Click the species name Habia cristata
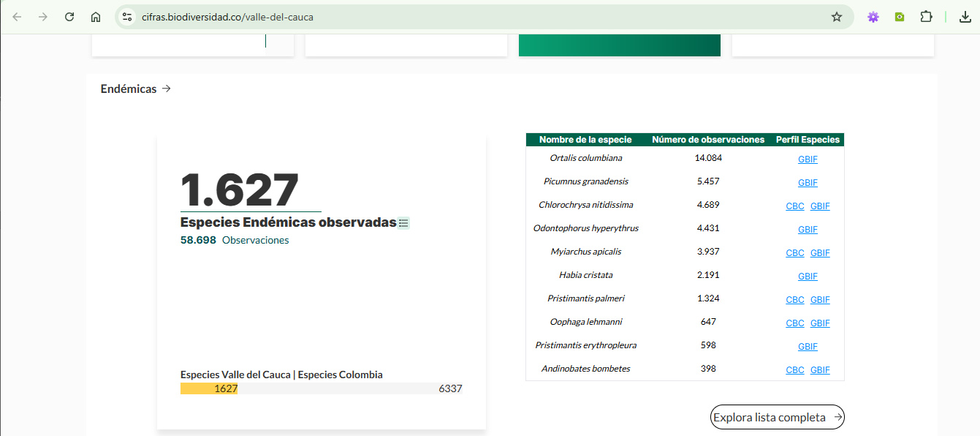Image resolution: width=980 pixels, height=436 pixels. pyautogui.click(x=586, y=275)
